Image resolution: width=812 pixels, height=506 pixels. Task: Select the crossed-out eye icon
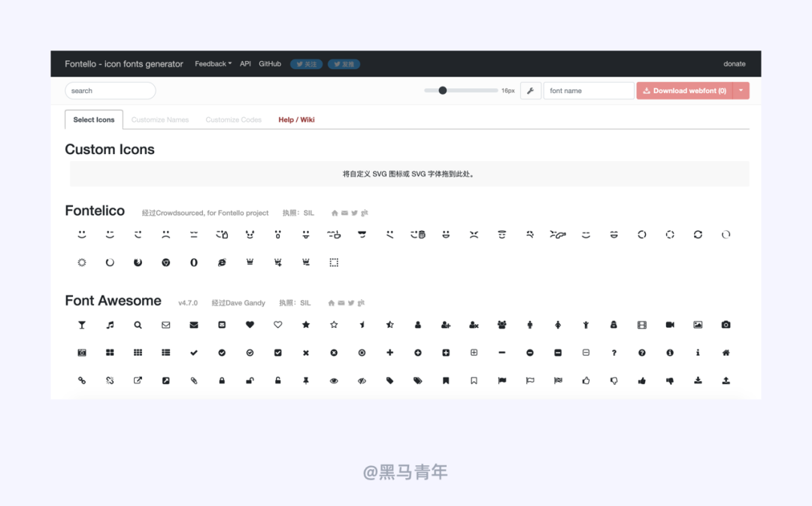[362, 380]
